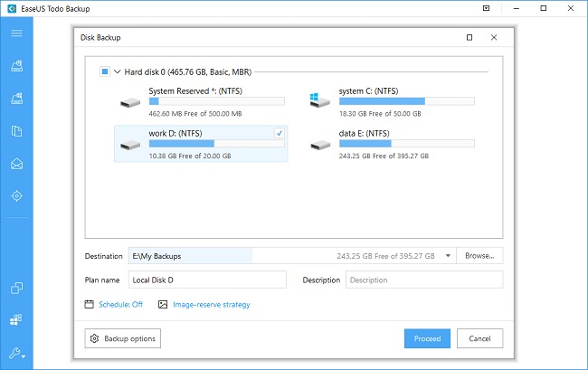The width and height of the screenshot is (588, 370).
Task: Click the Disk/Partition Backup sidebar icon
Action: 16,65
